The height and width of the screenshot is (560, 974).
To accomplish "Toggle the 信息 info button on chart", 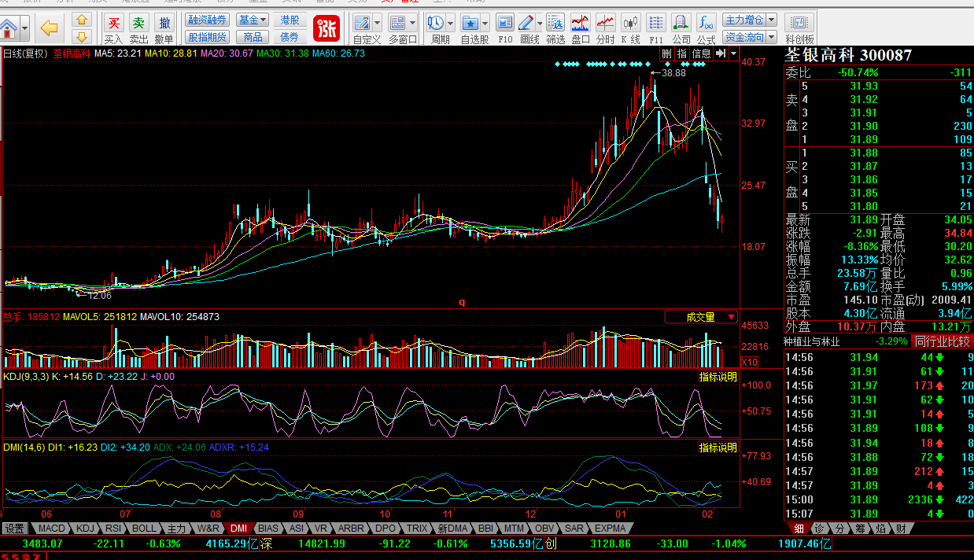I will coord(701,53).
